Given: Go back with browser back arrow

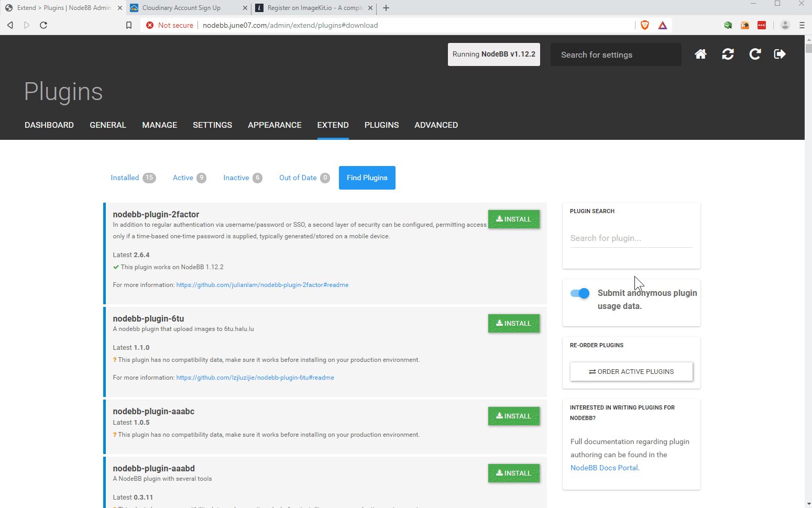Looking at the screenshot, I should tap(10, 25).
